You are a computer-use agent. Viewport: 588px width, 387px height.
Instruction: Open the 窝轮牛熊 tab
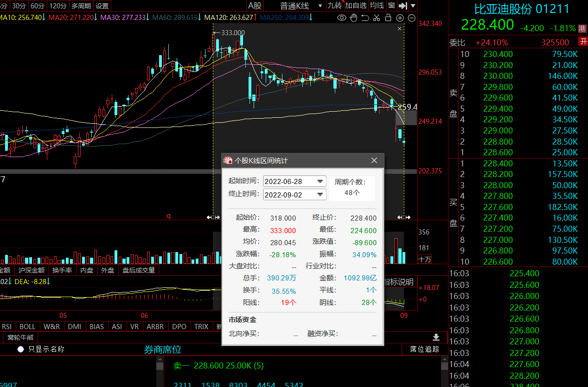[20, 337]
